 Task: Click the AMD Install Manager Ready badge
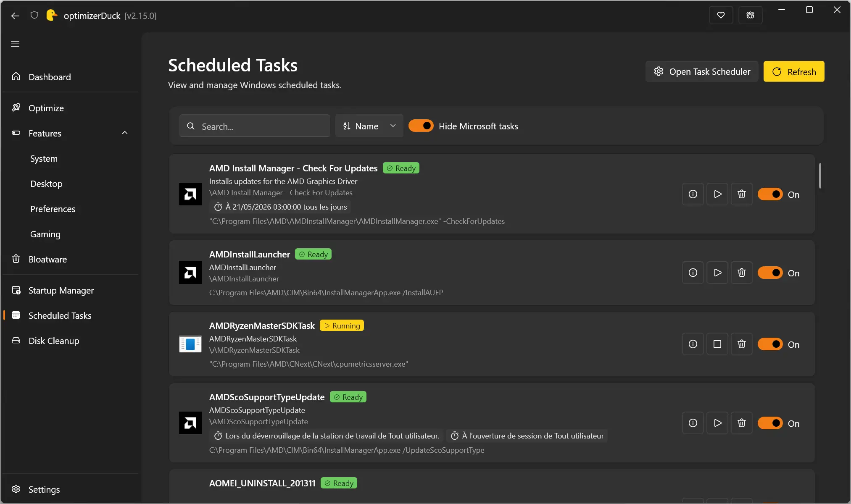tap(401, 168)
